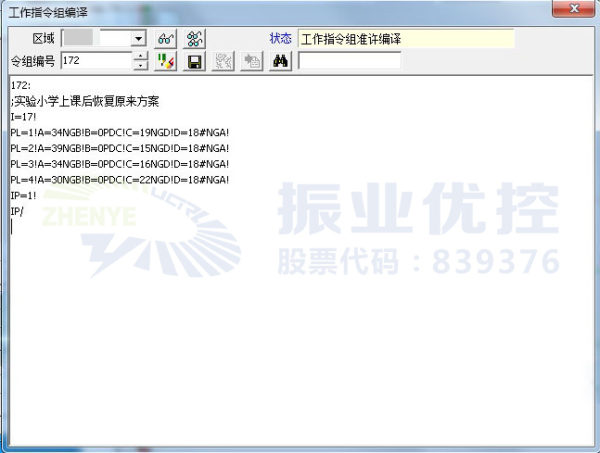Click the line starting PL=4!A=30NGB
600x453 pixels.
120,179
